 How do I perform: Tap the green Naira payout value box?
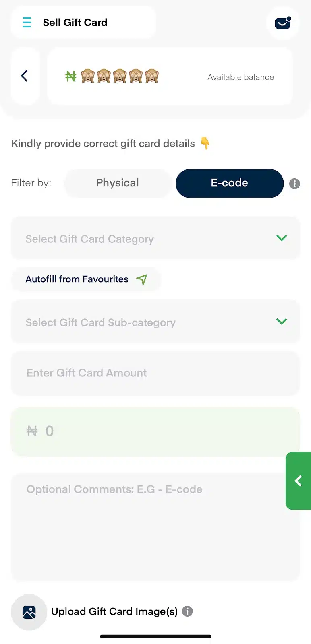point(155,431)
